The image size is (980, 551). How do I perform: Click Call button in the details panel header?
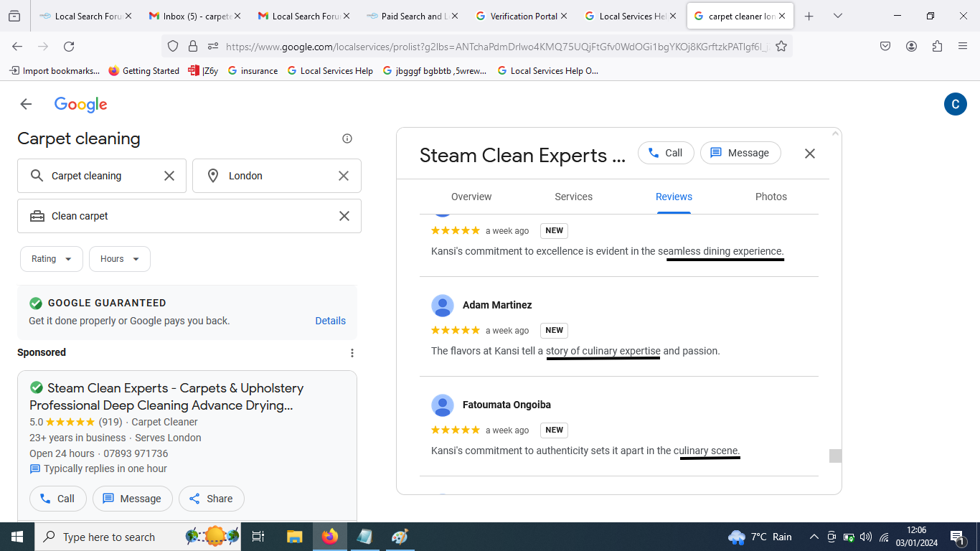point(666,153)
